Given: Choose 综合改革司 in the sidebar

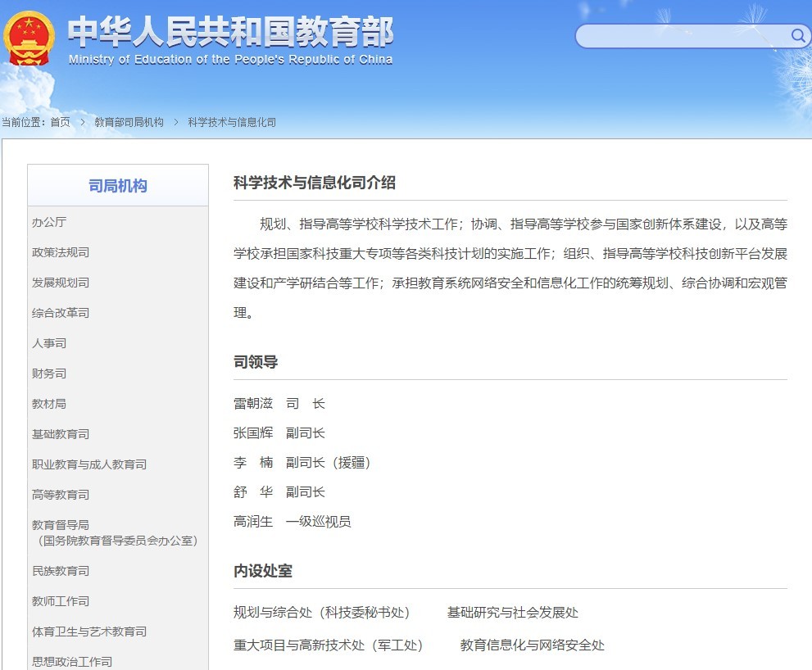Looking at the screenshot, I should (61, 313).
